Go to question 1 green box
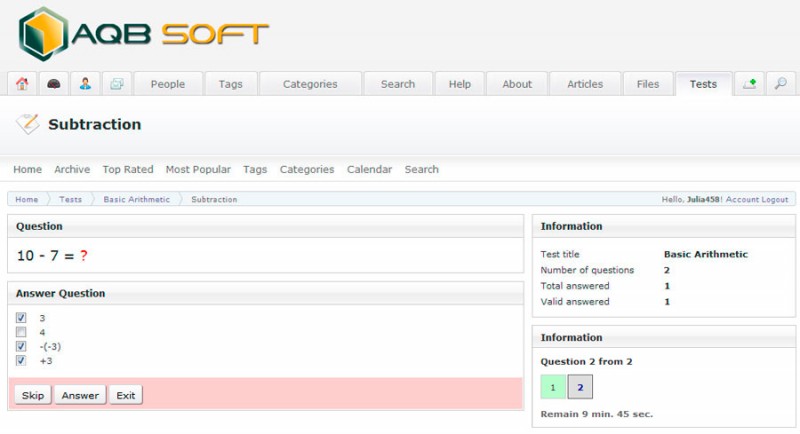This screenshot has width=800, height=434. pyautogui.click(x=553, y=387)
